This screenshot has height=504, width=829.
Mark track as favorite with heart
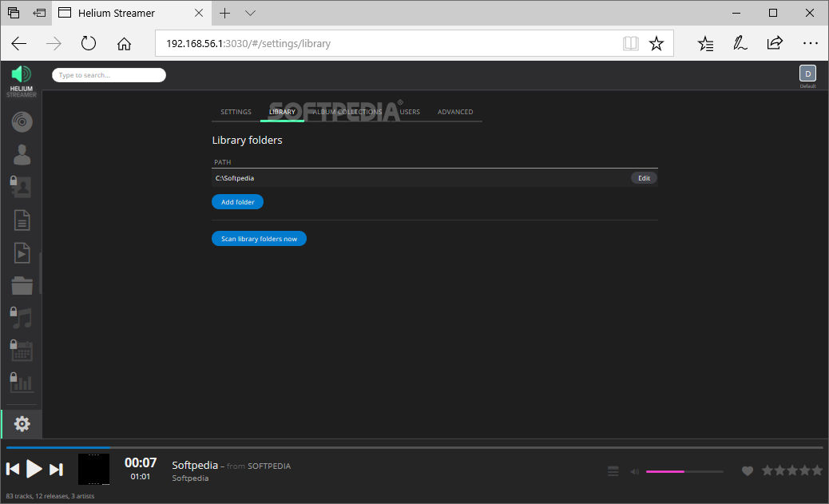(747, 470)
